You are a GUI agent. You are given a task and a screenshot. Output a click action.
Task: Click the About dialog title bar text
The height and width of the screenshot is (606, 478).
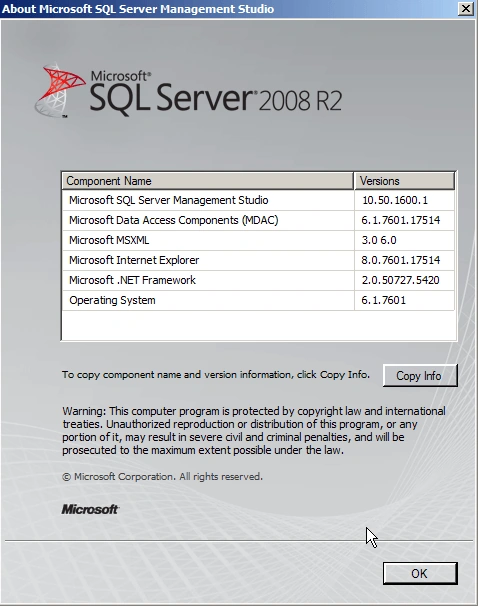[x=138, y=9]
